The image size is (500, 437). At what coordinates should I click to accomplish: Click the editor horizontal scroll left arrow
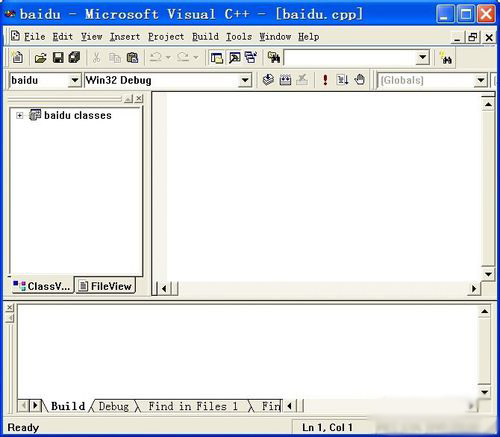(164, 288)
